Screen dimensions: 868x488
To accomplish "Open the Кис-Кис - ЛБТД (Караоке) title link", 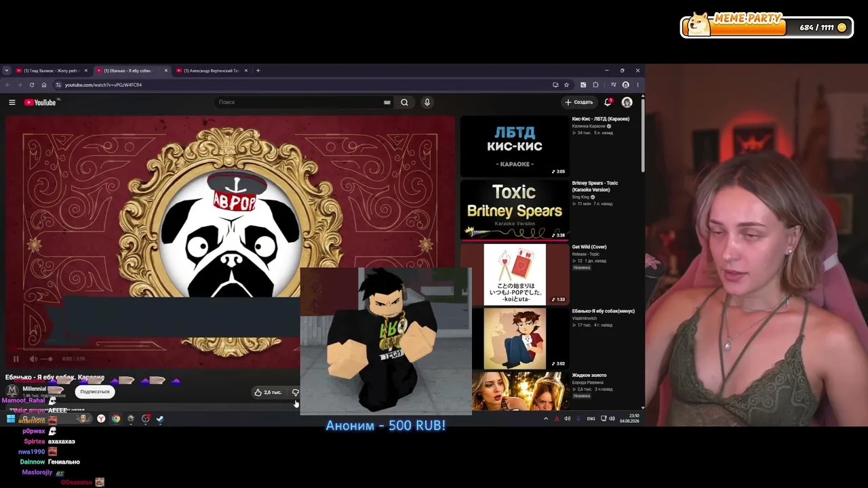I will point(601,119).
